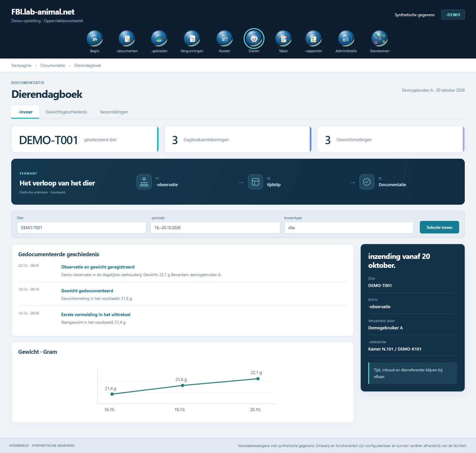This screenshot has width=476, height=453.
Task: Click the DEMO-T001 selected animal card
Action: click(85, 139)
